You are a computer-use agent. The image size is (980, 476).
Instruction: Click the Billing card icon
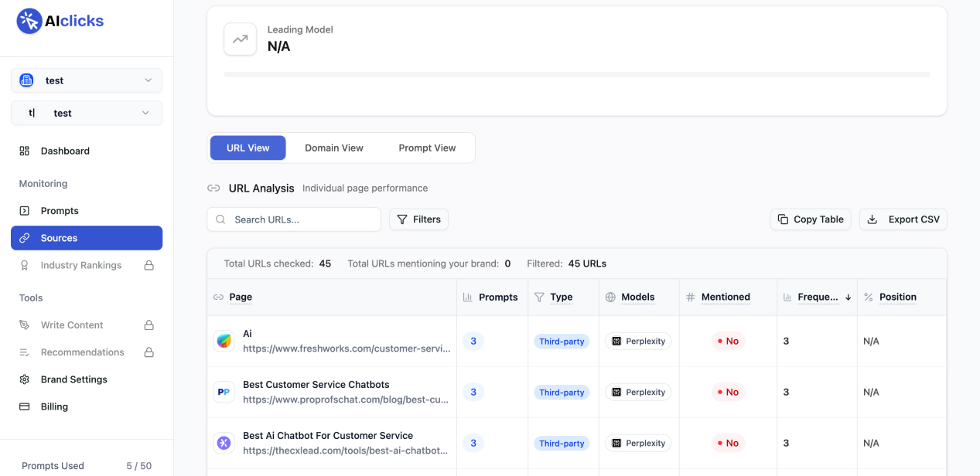(25, 406)
